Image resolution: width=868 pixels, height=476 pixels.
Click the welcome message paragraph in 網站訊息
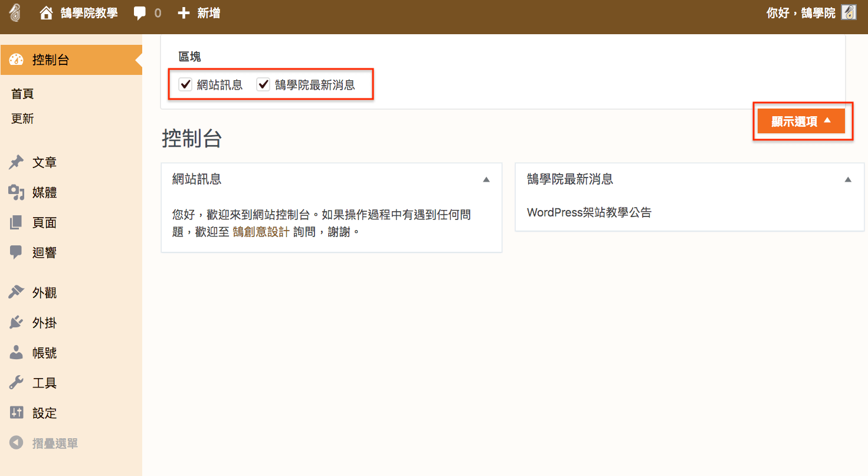[x=322, y=223]
